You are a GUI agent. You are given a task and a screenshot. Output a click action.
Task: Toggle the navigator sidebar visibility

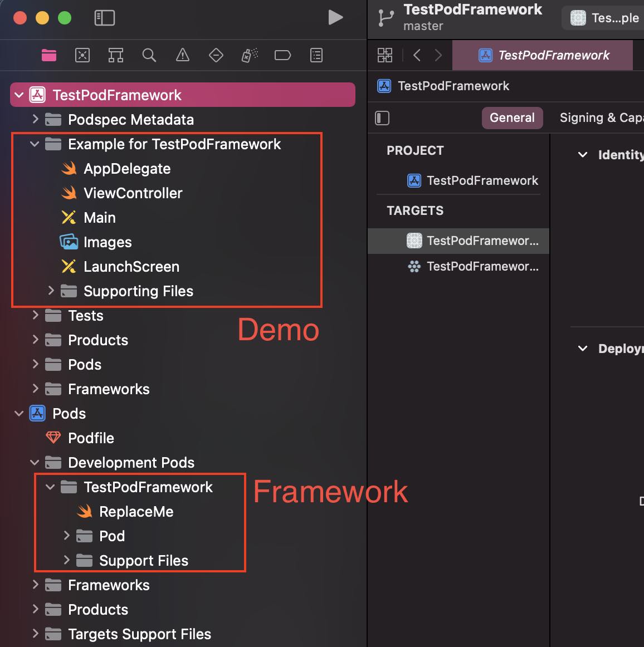pyautogui.click(x=105, y=18)
